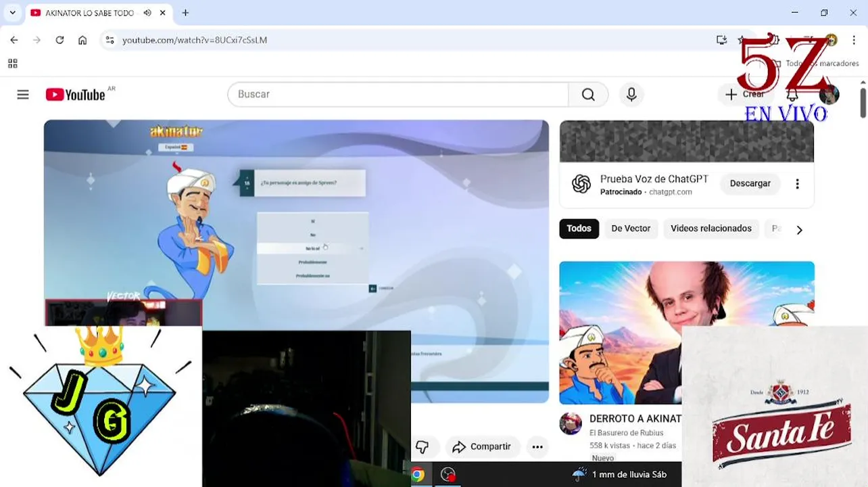Open the rain weather widget
868x487 pixels.
pos(619,475)
